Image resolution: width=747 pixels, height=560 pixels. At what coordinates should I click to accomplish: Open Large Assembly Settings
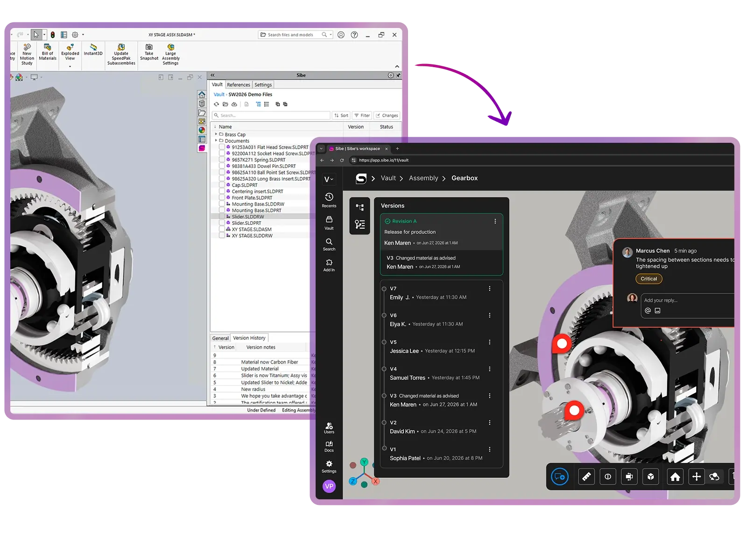click(x=170, y=54)
